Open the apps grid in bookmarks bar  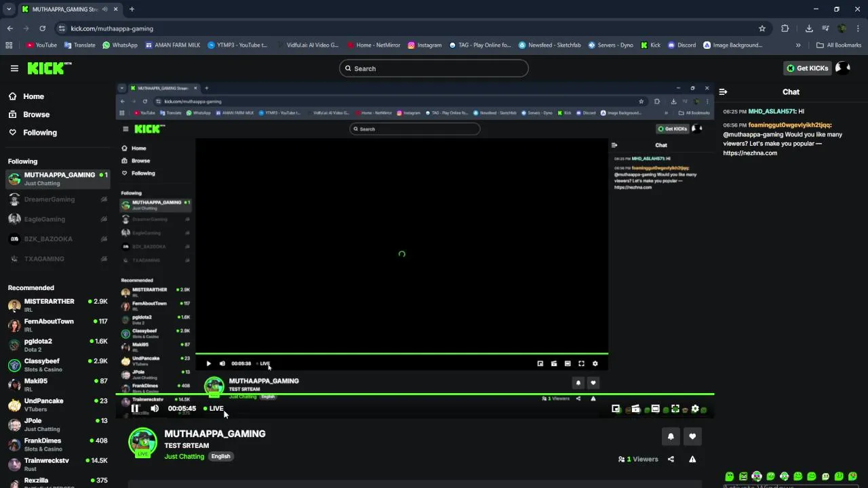pos(9,45)
